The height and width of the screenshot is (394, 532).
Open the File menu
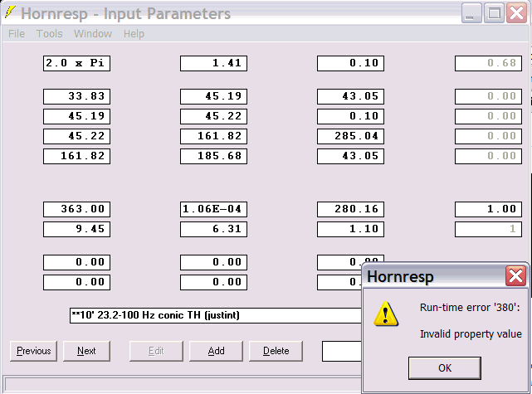coord(17,33)
